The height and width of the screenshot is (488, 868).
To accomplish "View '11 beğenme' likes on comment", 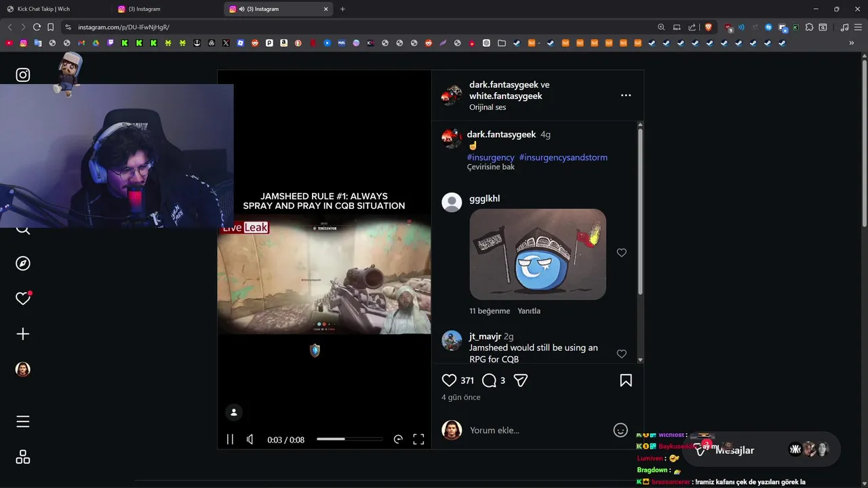I will coord(490,311).
